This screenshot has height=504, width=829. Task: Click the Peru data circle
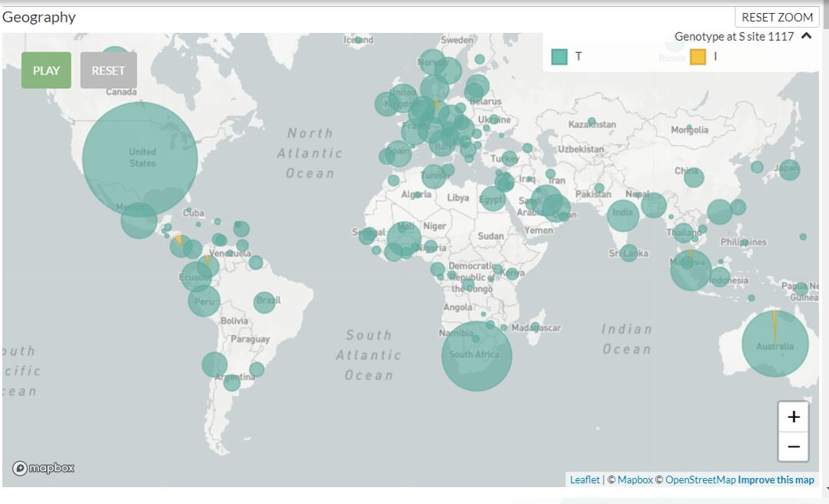point(204,300)
